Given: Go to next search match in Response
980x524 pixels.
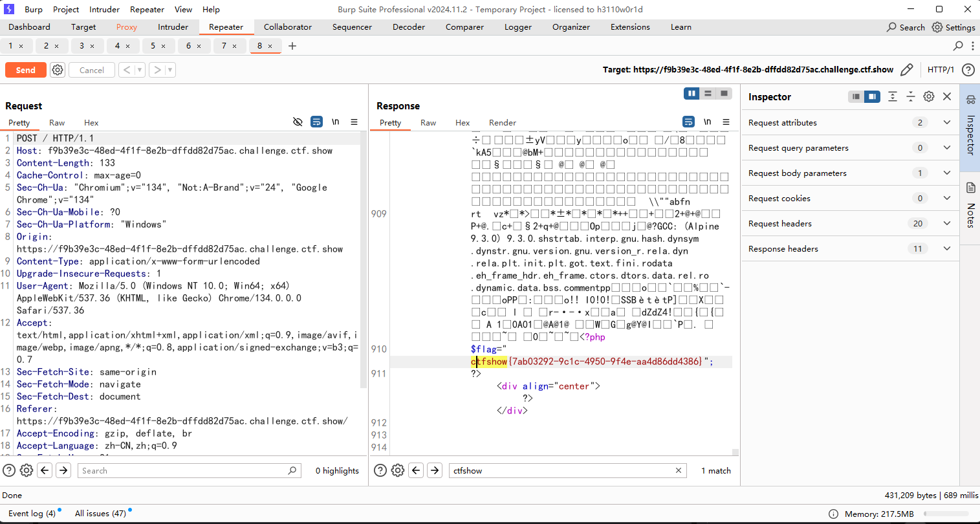Looking at the screenshot, I should coord(435,470).
